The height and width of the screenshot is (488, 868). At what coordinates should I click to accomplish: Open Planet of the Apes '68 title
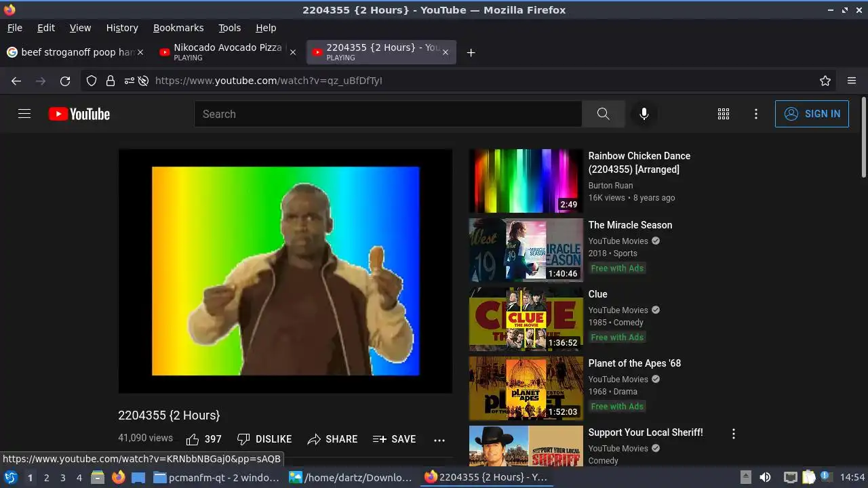(x=635, y=363)
